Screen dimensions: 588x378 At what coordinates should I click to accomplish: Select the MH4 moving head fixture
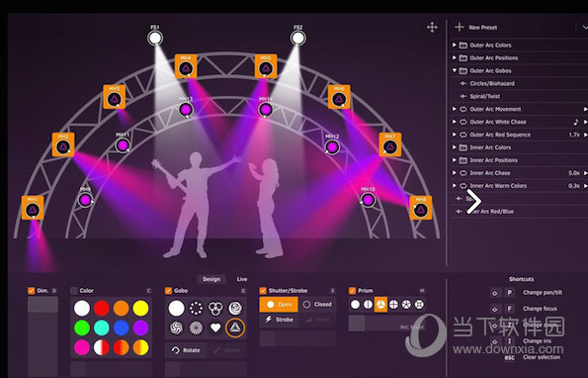click(x=186, y=66)
